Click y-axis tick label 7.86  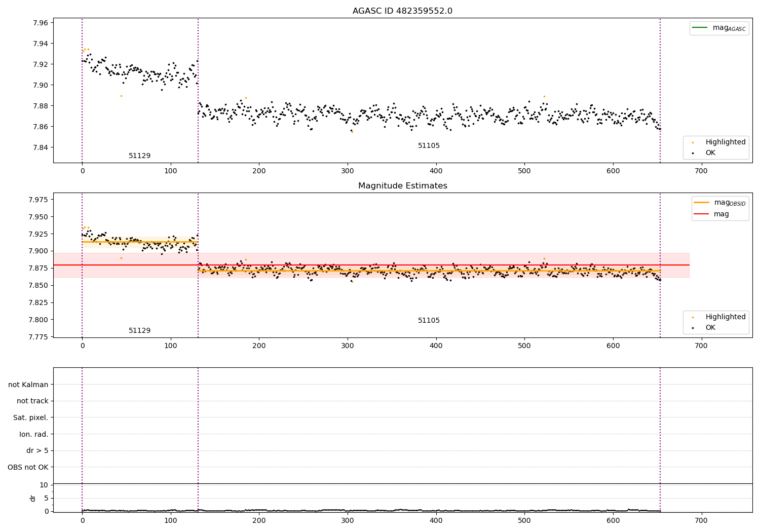[40, 127]
